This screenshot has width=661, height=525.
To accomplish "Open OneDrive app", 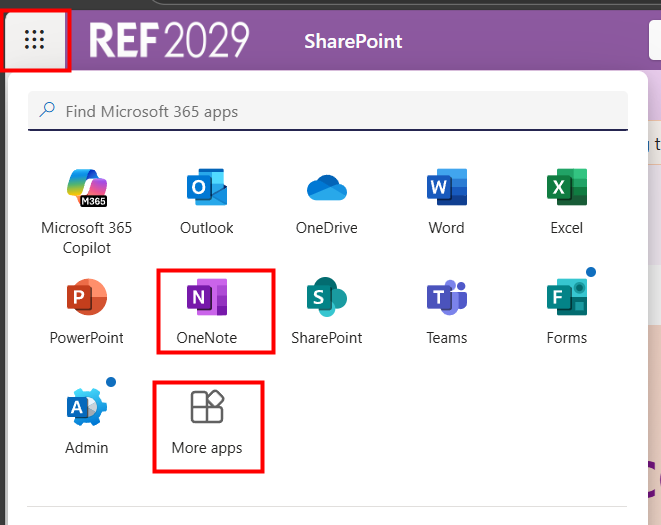I will 327,202.
